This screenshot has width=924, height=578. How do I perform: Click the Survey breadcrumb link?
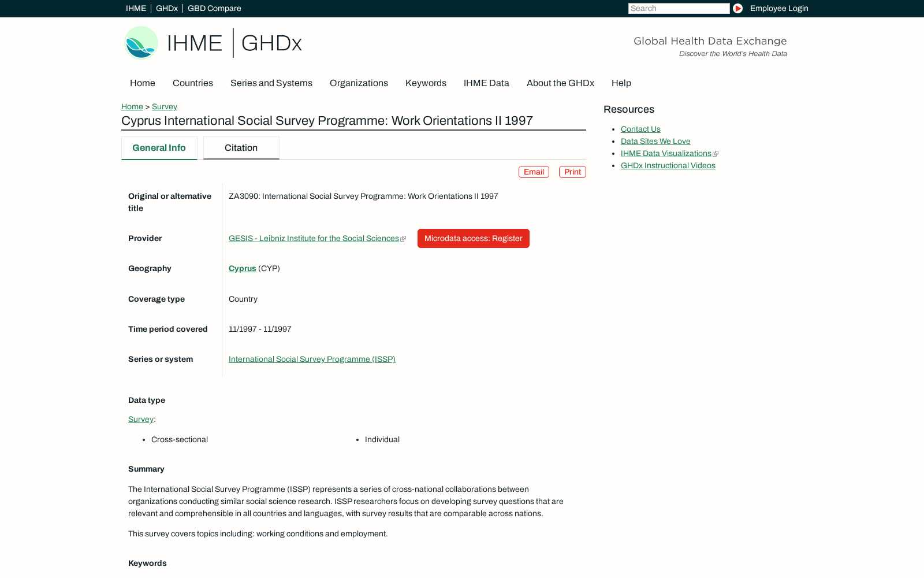pos(165,107)
